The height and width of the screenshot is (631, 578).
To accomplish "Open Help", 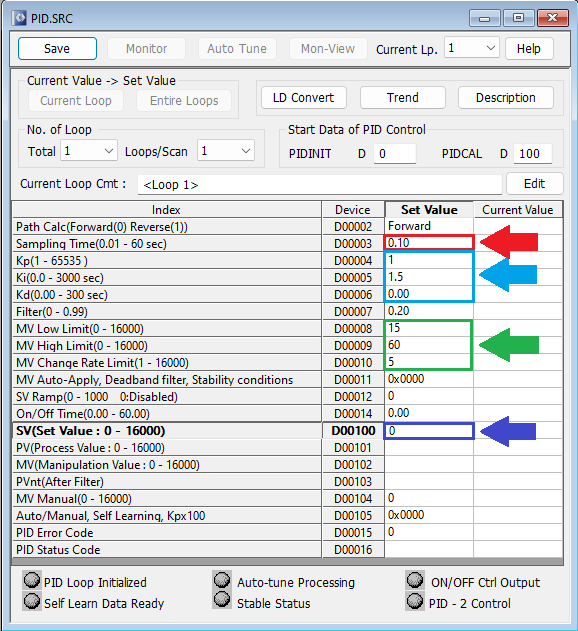I will click(x=529, y=49).
